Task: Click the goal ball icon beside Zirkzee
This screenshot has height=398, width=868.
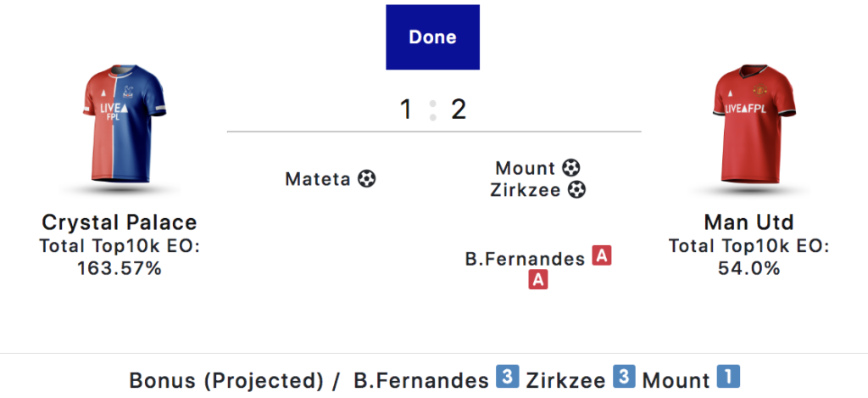Action: (x=576, y=190)
